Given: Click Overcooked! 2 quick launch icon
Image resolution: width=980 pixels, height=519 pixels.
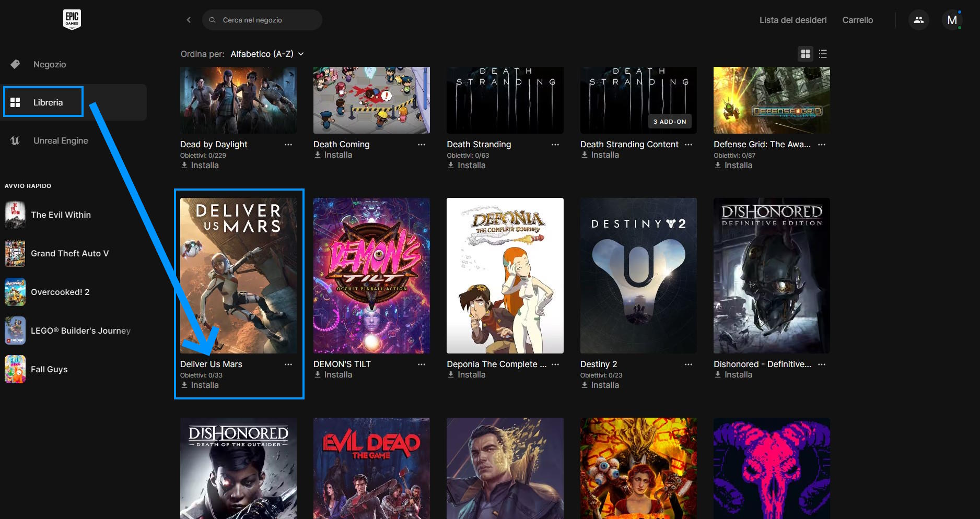Looking at the screenshot, I should (15, 292).
